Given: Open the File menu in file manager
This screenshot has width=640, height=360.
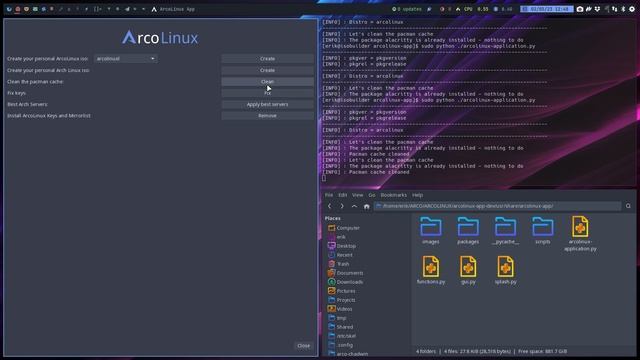Looking at the screenshot, I should coord(329,195).
